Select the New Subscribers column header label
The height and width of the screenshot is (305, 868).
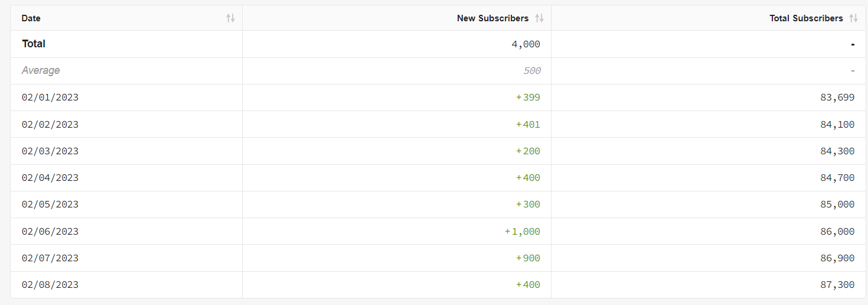[x=492, y=18]
